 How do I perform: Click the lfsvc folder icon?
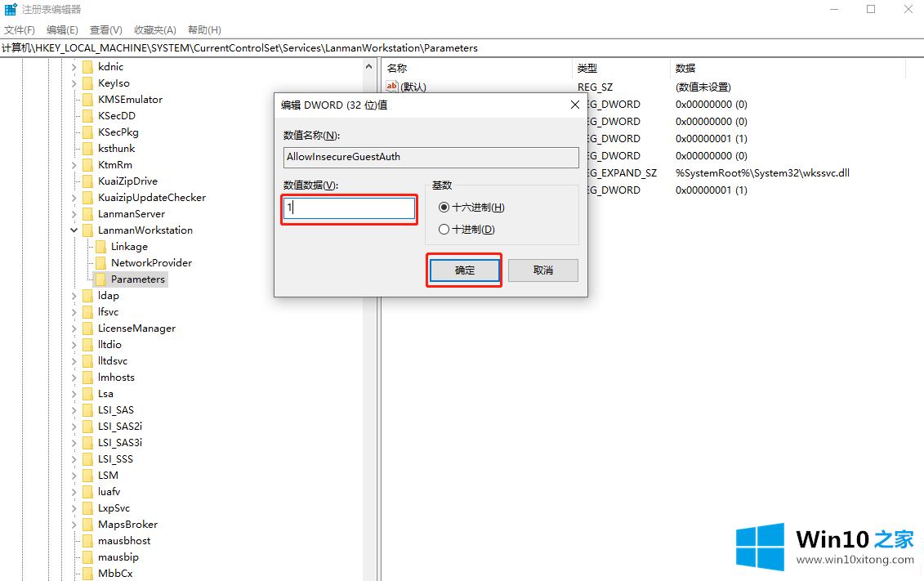87,312
